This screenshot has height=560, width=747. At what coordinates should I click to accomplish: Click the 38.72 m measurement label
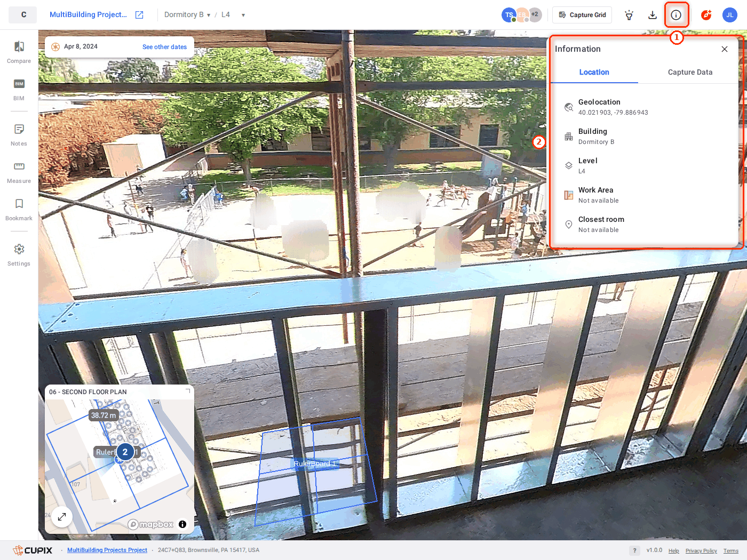click(x=104, y=415)
